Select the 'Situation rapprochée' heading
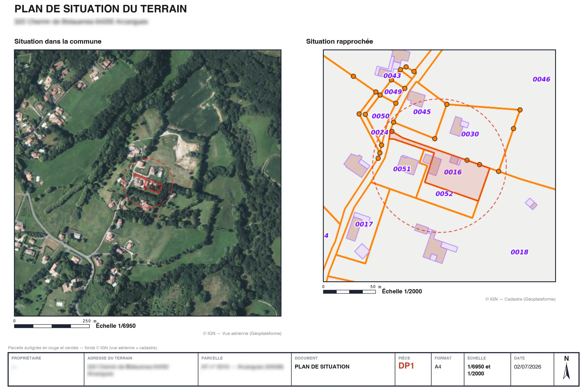Viewport: 585px width, 392px height. (x=339, y=41)
